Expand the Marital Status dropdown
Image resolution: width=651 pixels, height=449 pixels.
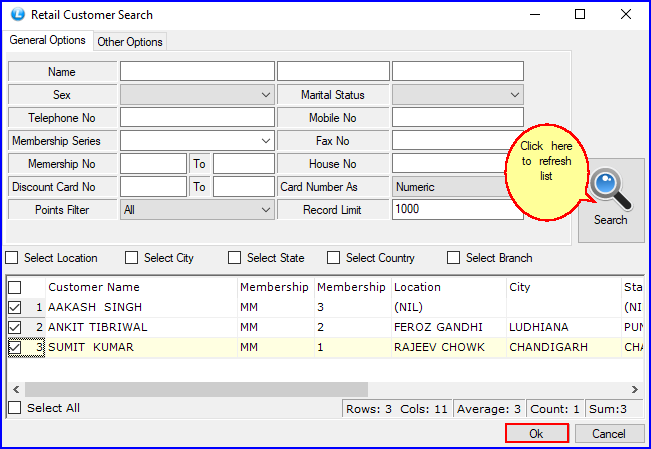[458, 95]
